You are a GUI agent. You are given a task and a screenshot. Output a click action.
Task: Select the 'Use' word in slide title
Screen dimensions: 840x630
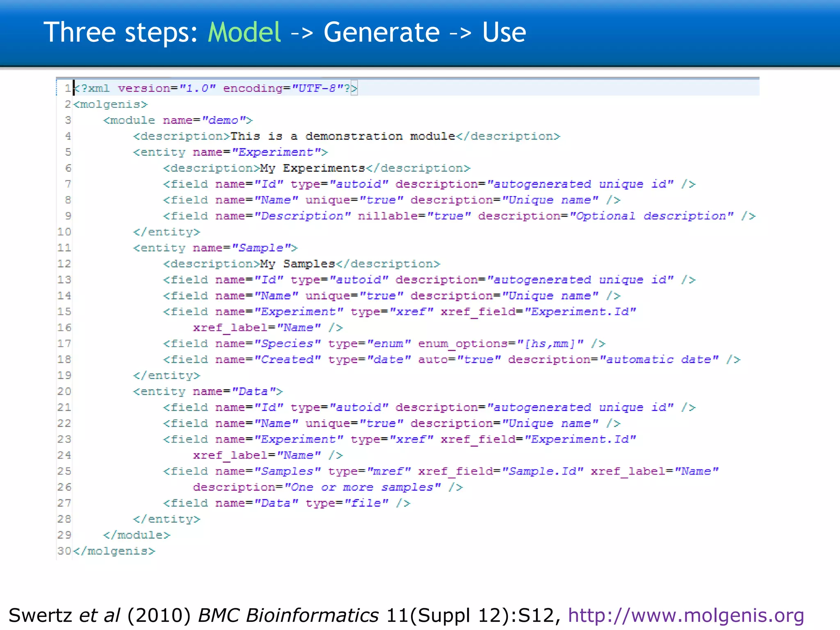tap(504, 32)
